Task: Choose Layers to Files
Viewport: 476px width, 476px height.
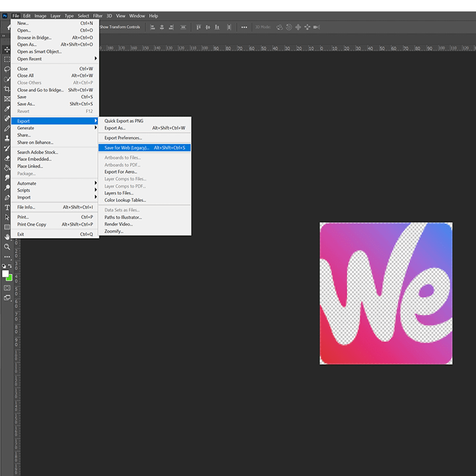Action: (145, 193)
